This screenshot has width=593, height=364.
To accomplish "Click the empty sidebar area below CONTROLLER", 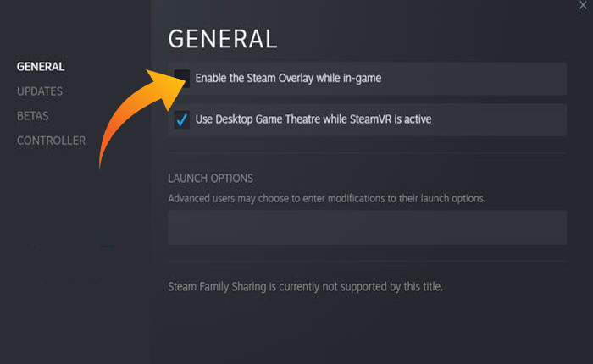I will point(75,254).
